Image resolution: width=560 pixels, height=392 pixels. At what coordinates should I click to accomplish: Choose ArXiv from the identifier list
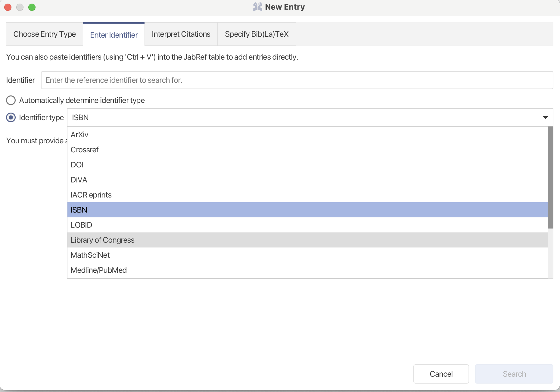tap(307, 135)
